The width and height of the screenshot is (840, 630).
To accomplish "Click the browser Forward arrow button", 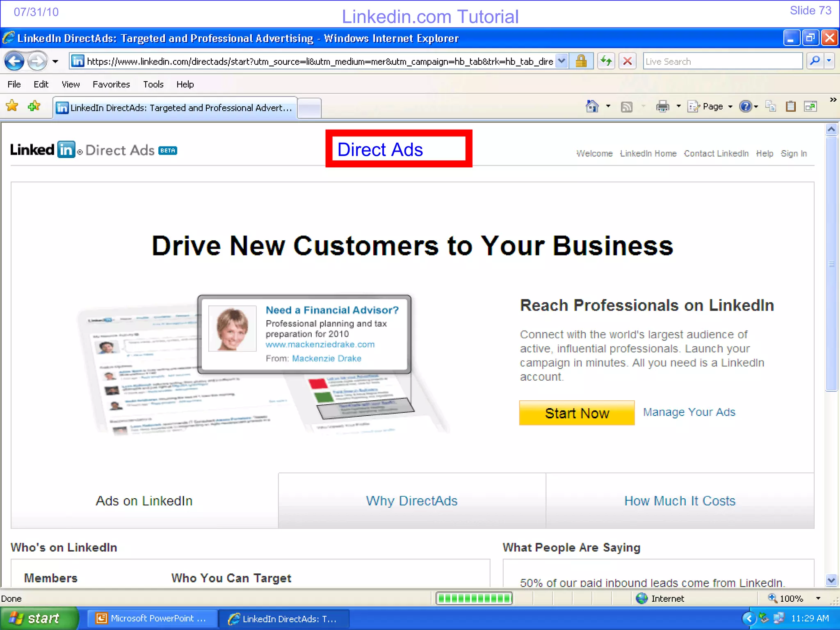I will coord(37,62).
